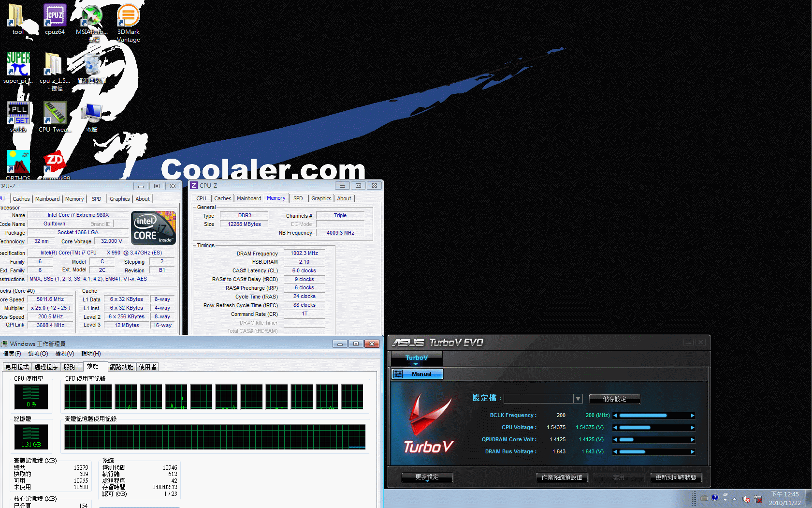Viewport: 812px width, 508px height.
Task: Switch to 應用程式 tab in Task Manager
Action: (x=17, y=367)
